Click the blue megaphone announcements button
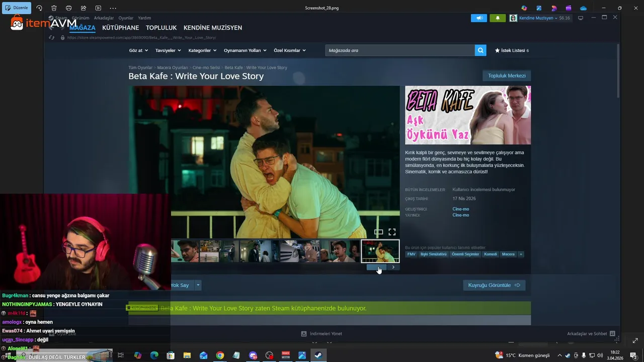Screen dimensions: 644x362 pos(479,18)
